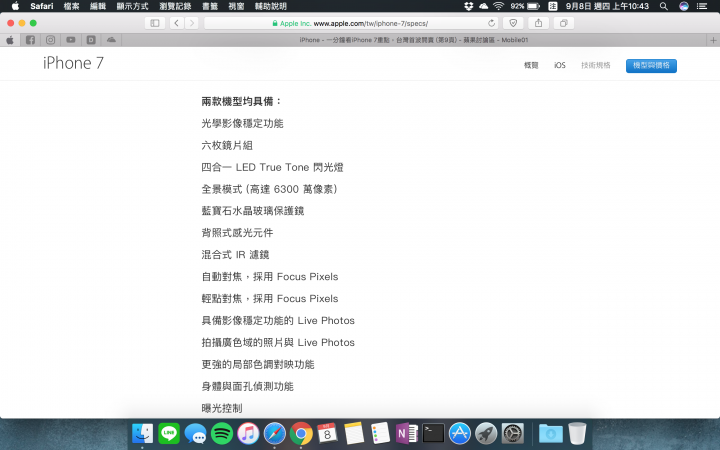Open the 技術規格 tech specs link
The image size is (720, 450).
click(596, 65)
